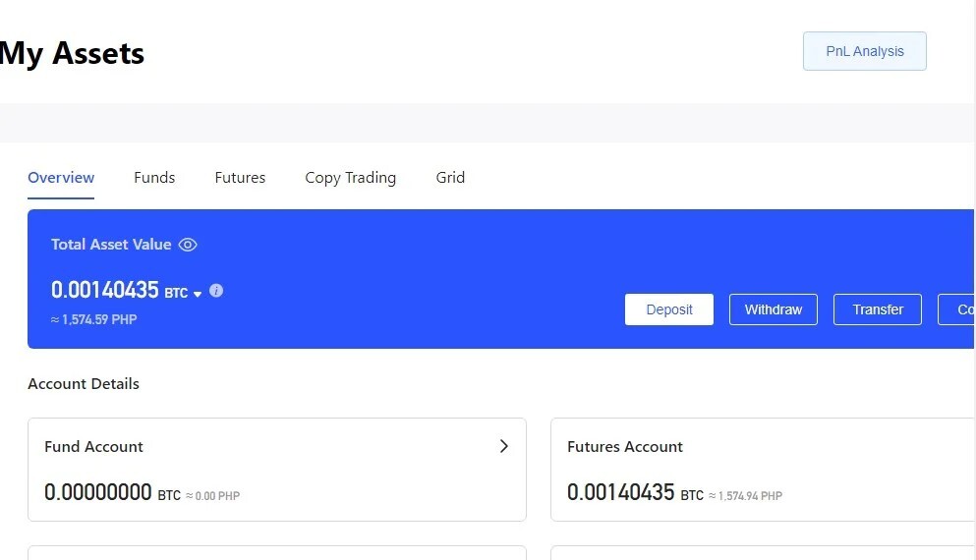Toggle Total Asset Value visibility eye icon
This screenshot has width=976, height=560.
coord(188,245)
